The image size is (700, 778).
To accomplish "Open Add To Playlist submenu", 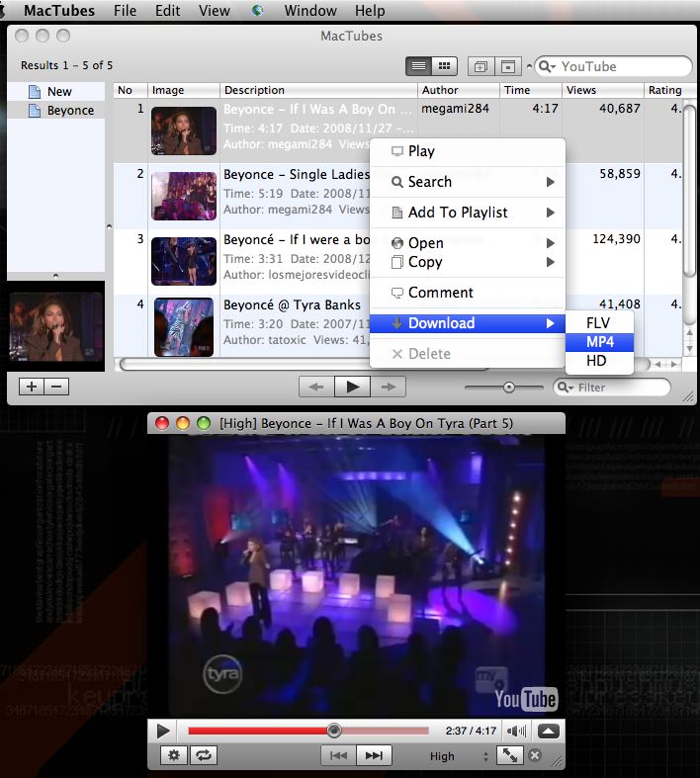I will coord(468,213).
